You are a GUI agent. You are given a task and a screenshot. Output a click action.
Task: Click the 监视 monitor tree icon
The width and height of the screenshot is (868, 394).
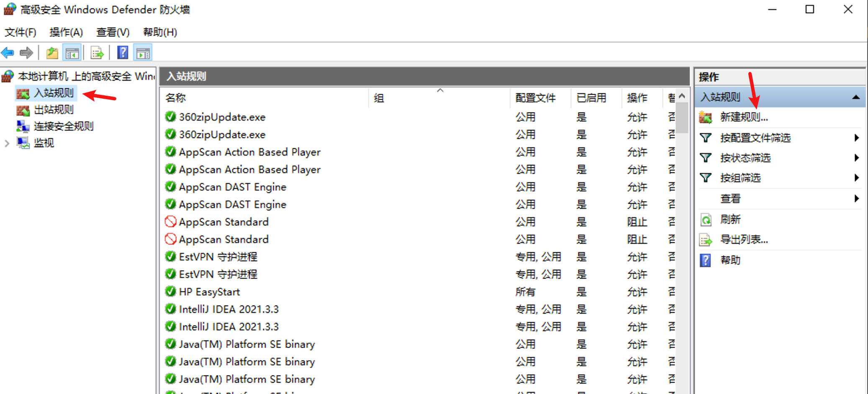[x=23, y=143]
